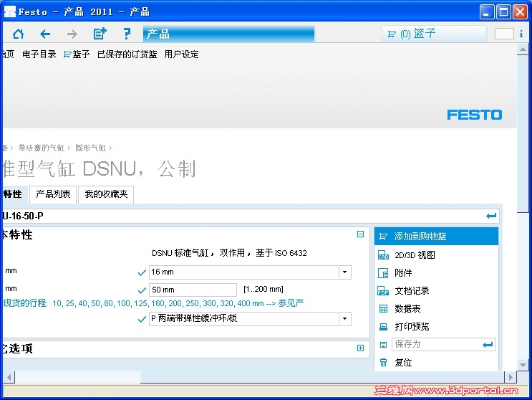Open 文档记录 PDF documentation
This screenshot has width=532, height=400.
(412, 291)
